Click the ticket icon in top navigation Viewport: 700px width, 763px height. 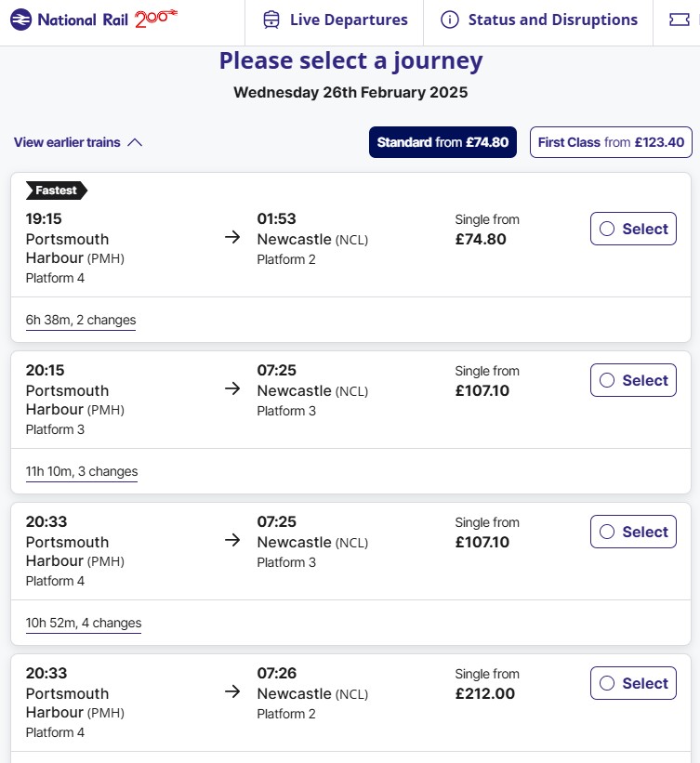point(680,19)
